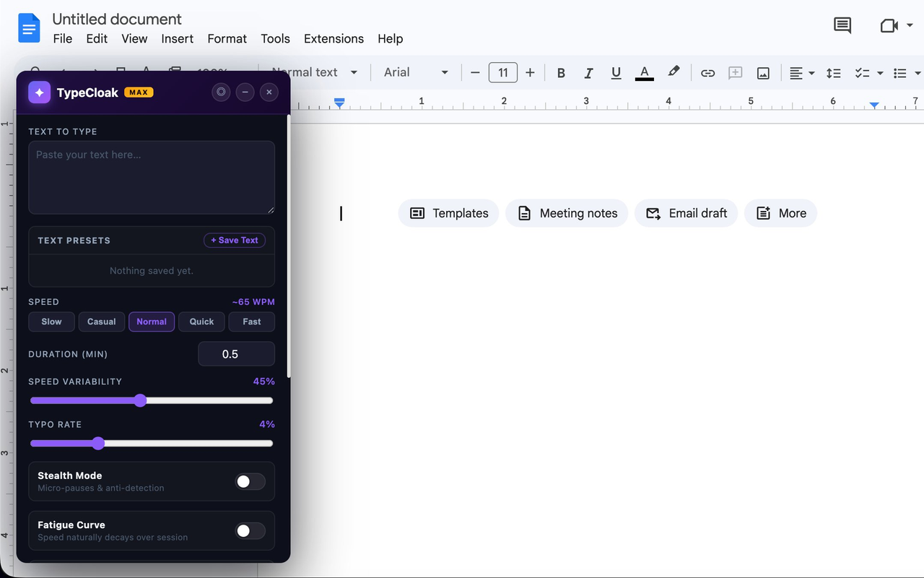924x578 pixels.
Task: Open the Format menu
Action: pyautogui.click(x=227, y=39)
